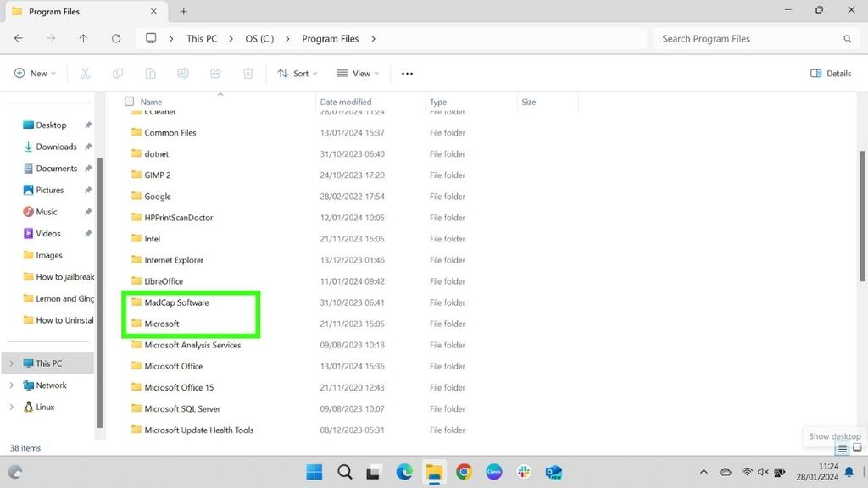Image resolution: width=868 pixels, height=488 pixels.
Task: Expand the This PC tree node
Action: (x=11, y=363)
